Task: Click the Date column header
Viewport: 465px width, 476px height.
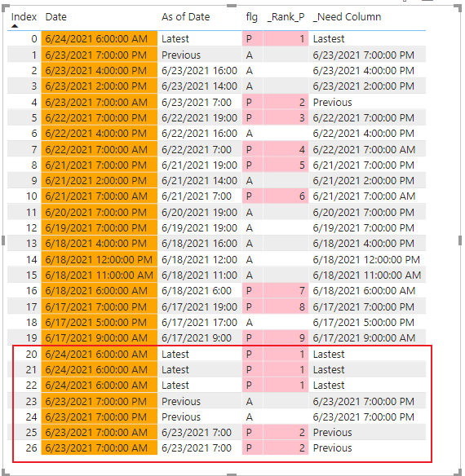Action: coord(56,17)
